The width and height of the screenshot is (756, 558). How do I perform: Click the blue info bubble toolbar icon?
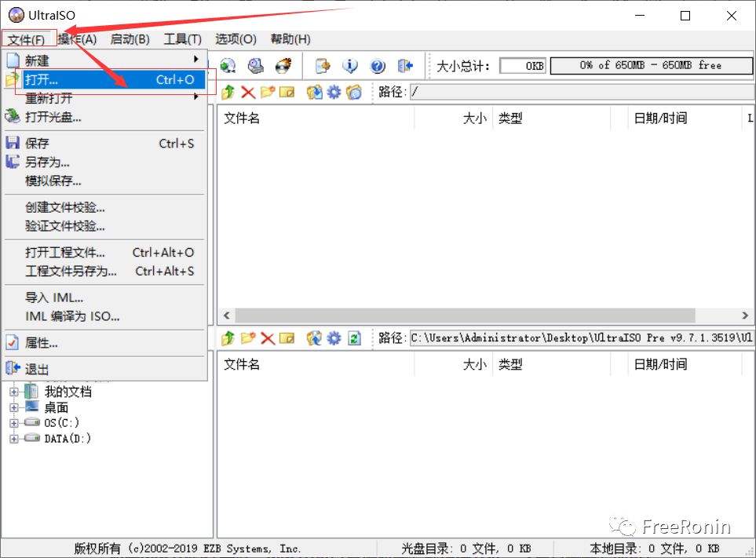click(350, 66)
